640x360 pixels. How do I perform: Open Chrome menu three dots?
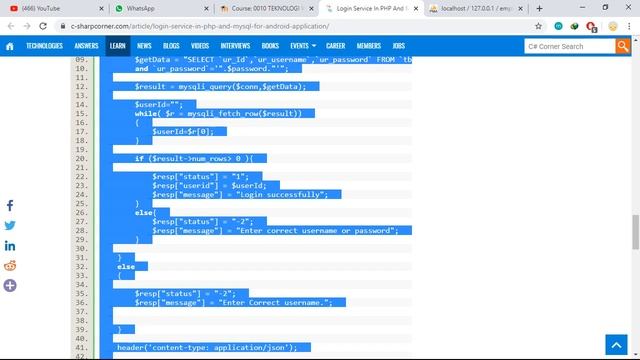pyautogui.click(x=629, y=26)
